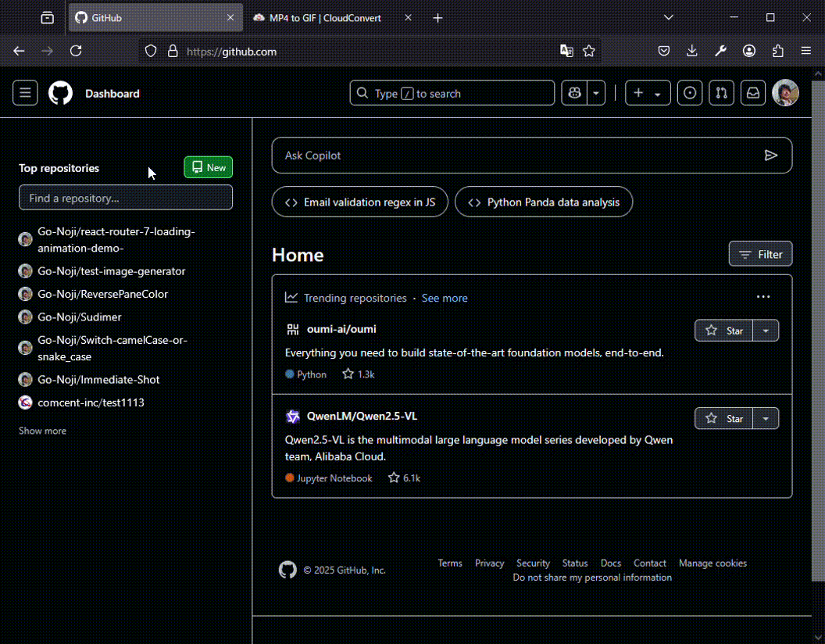Click the site security padlock icon
Image resolution: width=825 pixels, height=644 pixels.
pos(173,51)
